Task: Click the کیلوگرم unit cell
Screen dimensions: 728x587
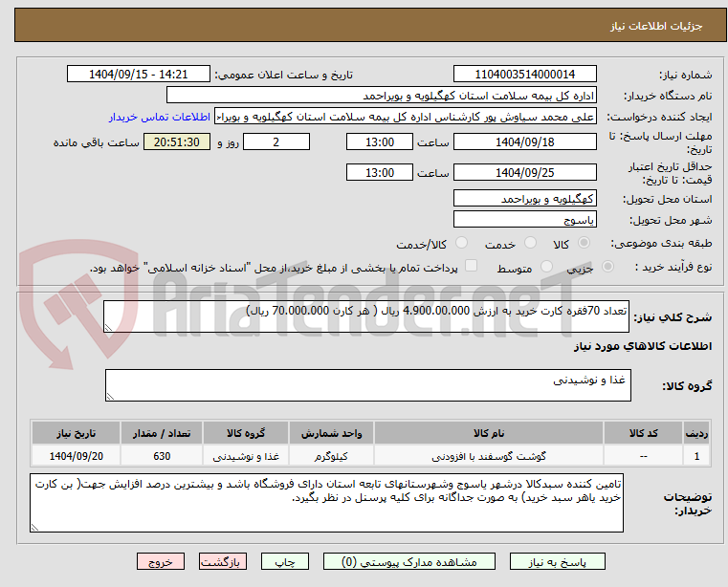Action: click(x=331, y=456)
